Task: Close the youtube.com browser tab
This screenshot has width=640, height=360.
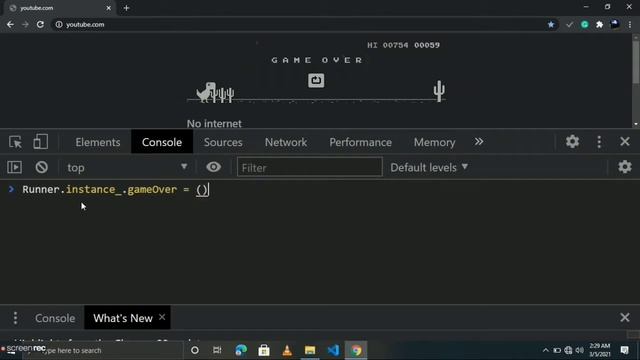Action: (x=109, y=8)
